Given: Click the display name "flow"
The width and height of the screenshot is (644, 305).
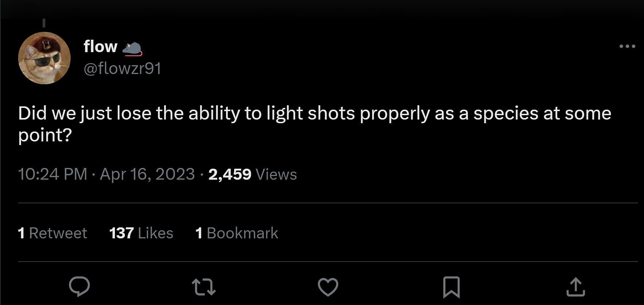Looking at the screenshot, I should click(100, 46).
